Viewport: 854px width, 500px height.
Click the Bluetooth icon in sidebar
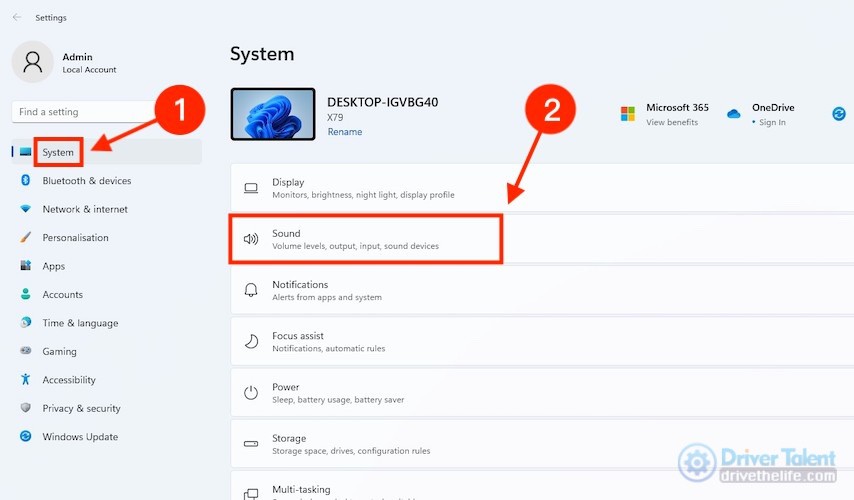(x=26, y=180)
